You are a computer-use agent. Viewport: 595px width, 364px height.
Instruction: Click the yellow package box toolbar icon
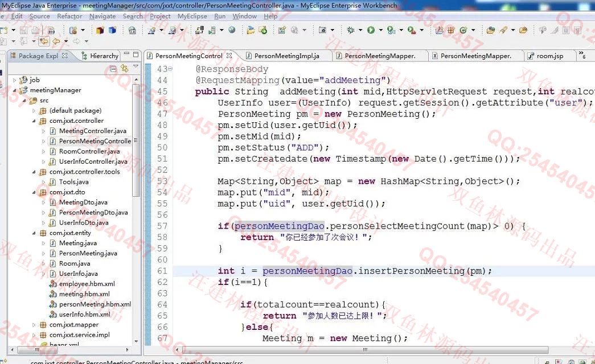(x=100, y=30)
